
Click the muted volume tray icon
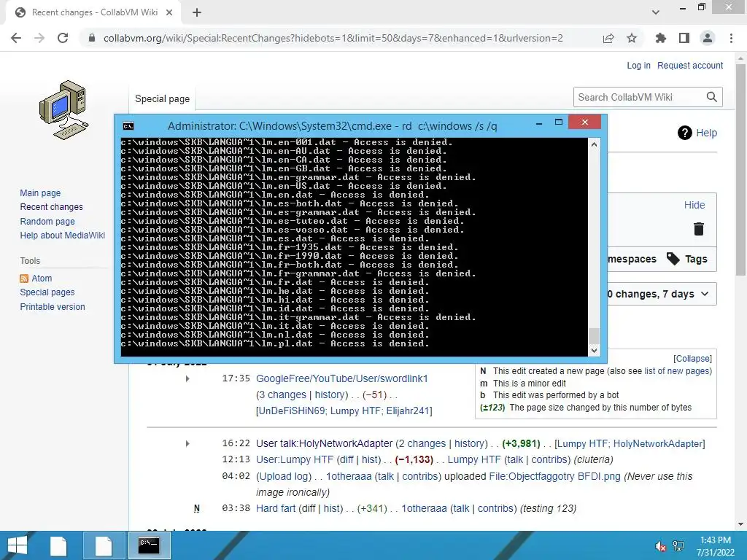661,546
